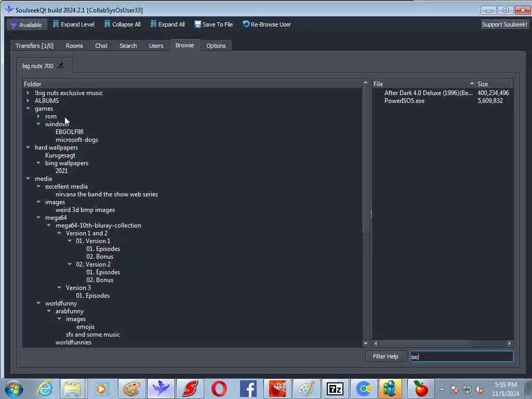Select nirvana the band the show web series
This screenshot has height=399, width=532.
[107, 194]
